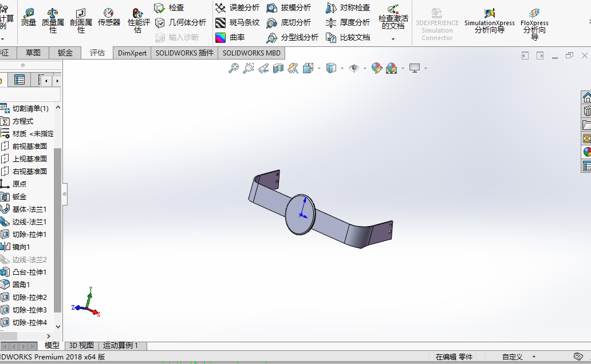591x364 pixels.
Task: Toggle 曲率 curvature display
Action: tap(230, 37)
